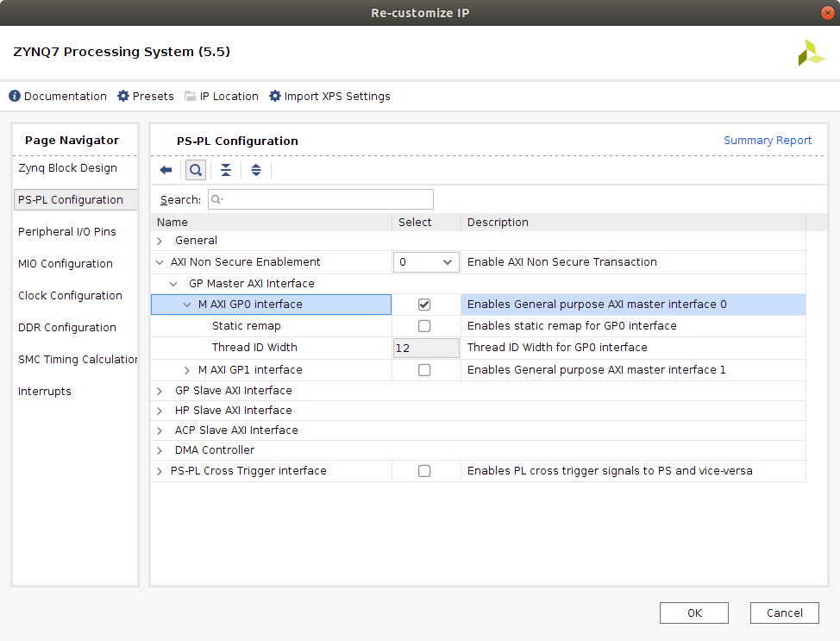The image size is (840, 641).
Task: Enable the PS-PL Cross Trigger interface checkbox
Action: coord(424,471)
